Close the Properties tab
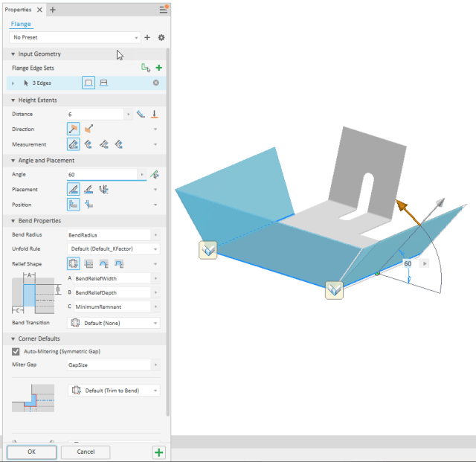This screenshot has width=476, height=462. pos(39,10)
